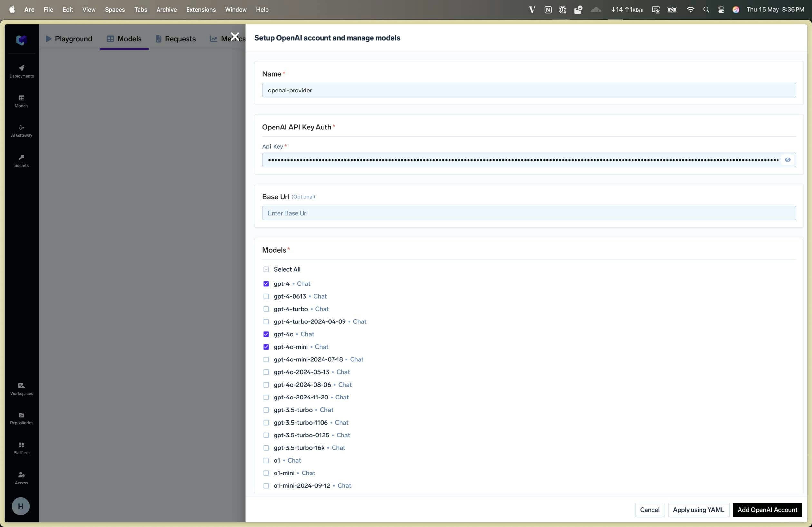This screenshot has height=527, width=812.
Task: Uncheck the gpt-4o-mini model
Action: point(266,347)
